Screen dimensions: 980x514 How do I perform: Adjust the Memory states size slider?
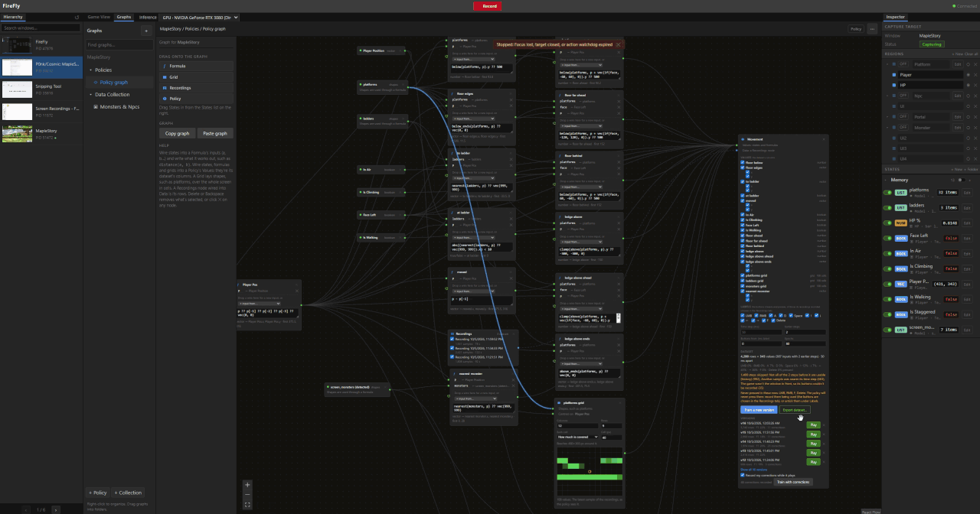click(961, 180)
